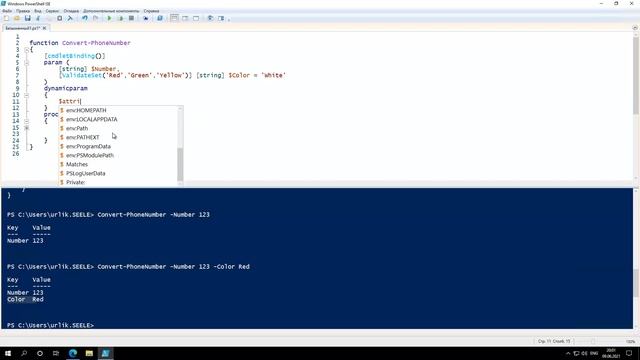
Task: Collapse the dynamicparam block at line 10
Action: [27, 95]
